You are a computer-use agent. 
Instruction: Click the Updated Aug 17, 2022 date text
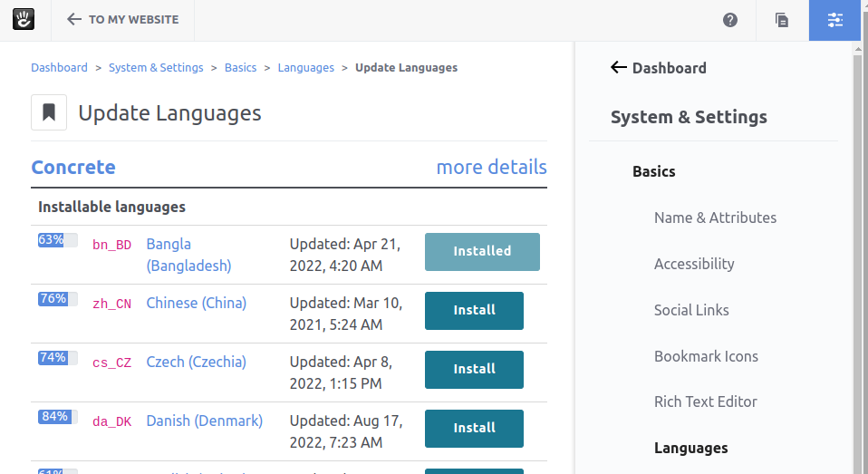[346, 431]
